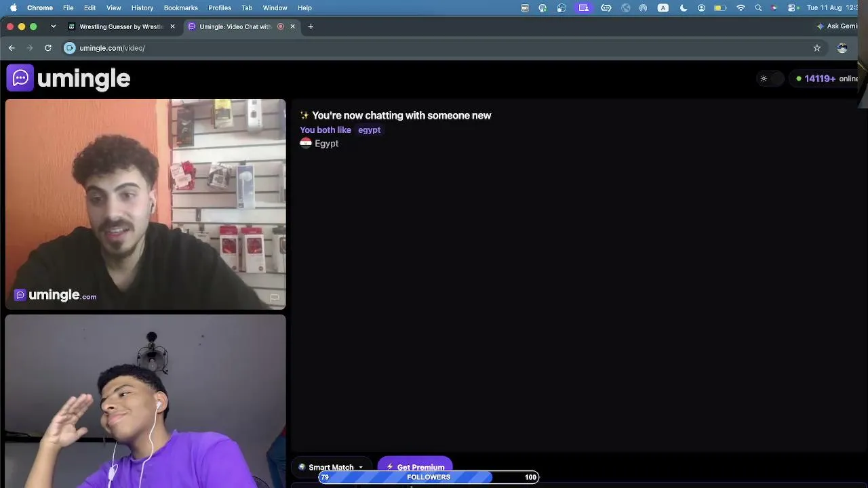Click the Egypt country label
Image resolution: width=868 pixels, height=488 pixels.
click(326, 144)
